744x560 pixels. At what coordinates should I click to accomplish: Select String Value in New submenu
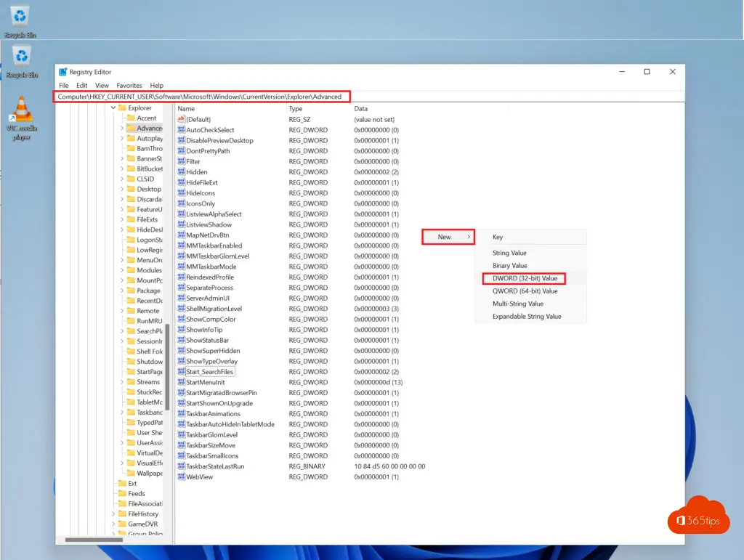pos(509,253)
